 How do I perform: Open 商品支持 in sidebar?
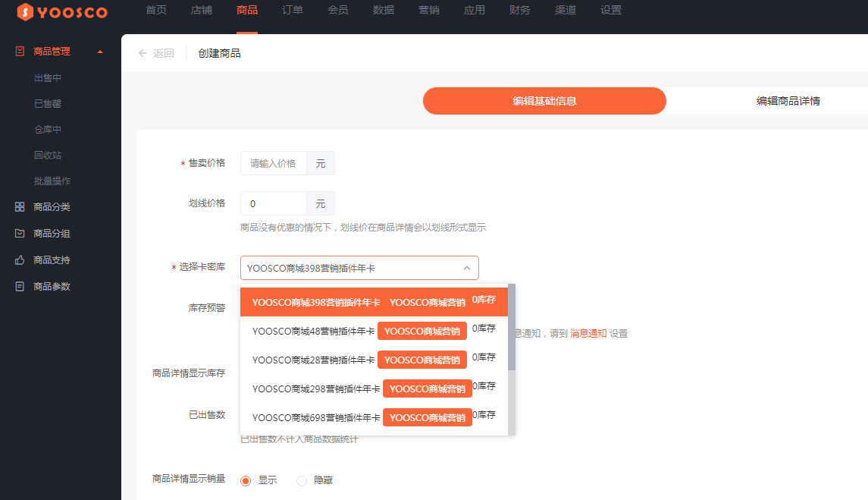(x=52, y=260)
